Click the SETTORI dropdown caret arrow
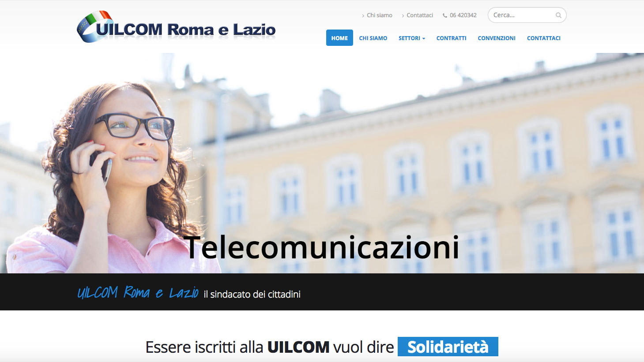 [424, 38]
